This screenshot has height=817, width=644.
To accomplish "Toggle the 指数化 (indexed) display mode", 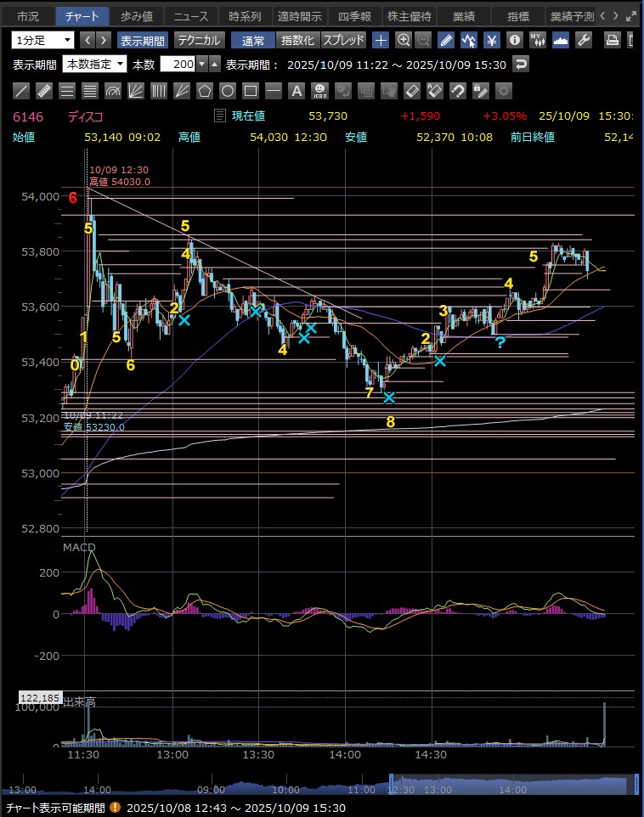I will [297, 40].
